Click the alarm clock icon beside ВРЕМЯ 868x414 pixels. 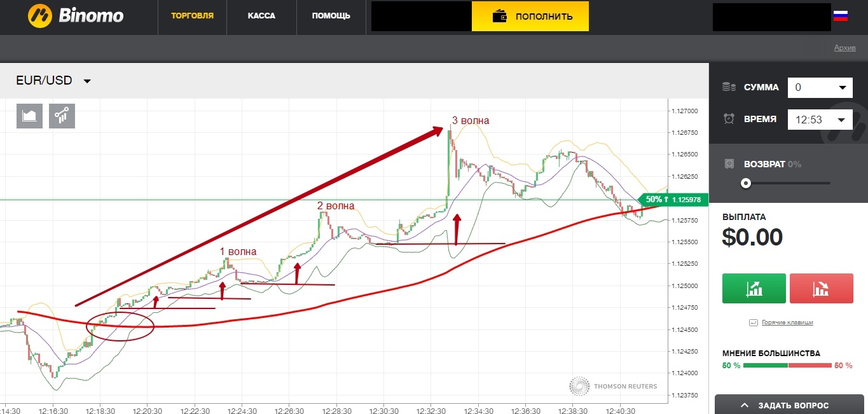click(729, 119)
